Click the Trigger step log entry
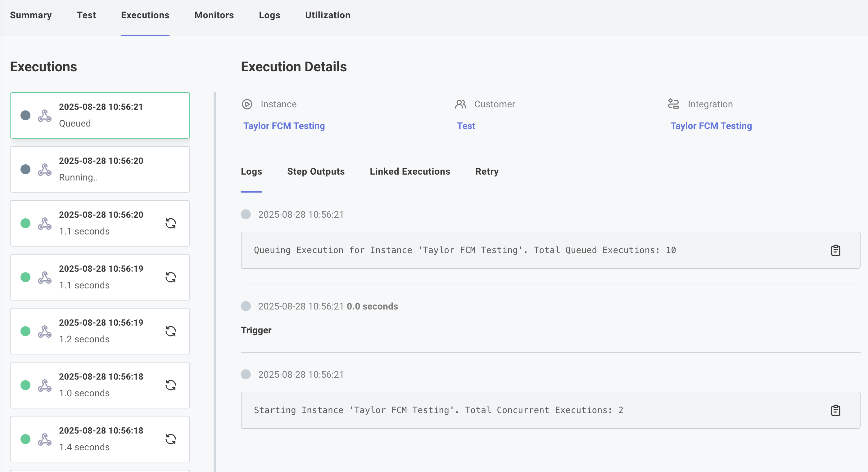 point(256,330)
